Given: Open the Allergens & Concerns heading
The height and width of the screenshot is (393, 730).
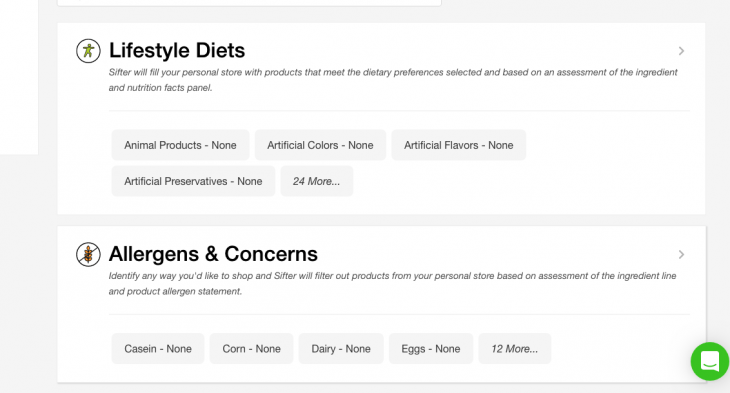Looking at the screenshot, I should (213, 254).
